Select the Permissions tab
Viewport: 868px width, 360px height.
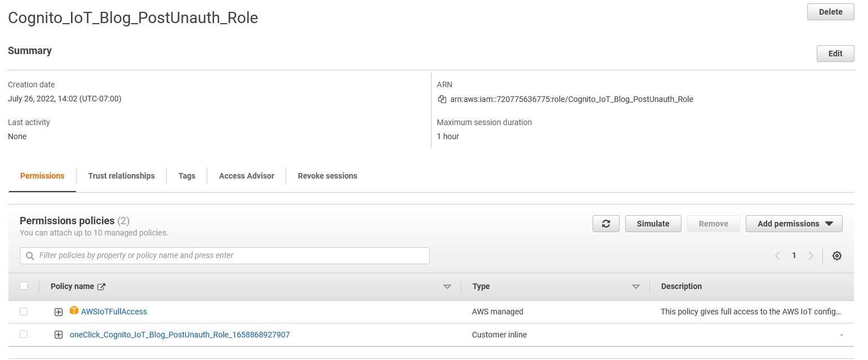[x=42, y=176]
